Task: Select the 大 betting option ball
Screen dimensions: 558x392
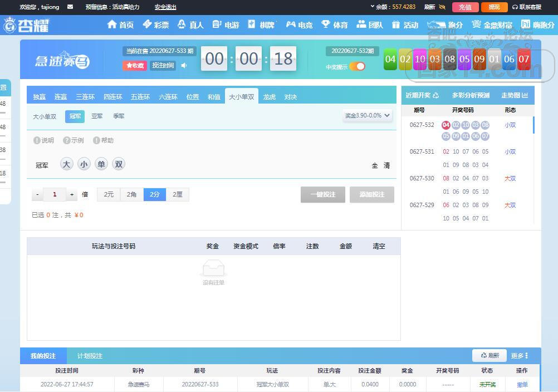Action: click(67, 164)
